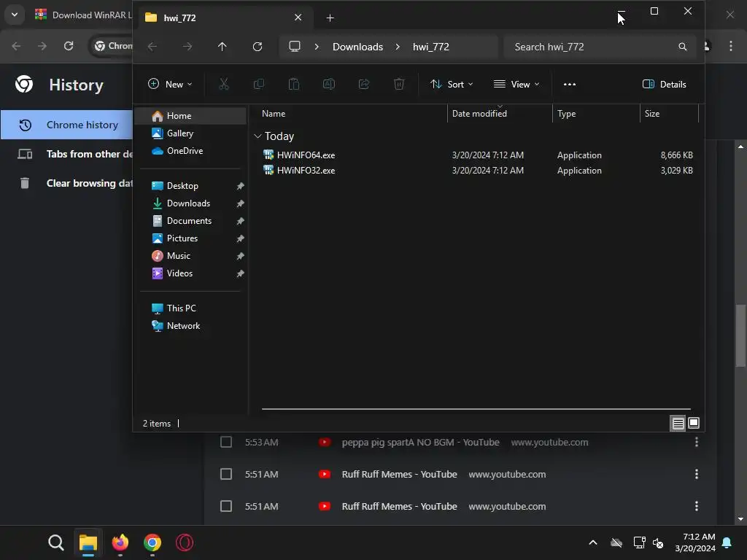747x560 pixels.
Task: Click the This PC monitor icon in address bar
Action: click(295, 46)
